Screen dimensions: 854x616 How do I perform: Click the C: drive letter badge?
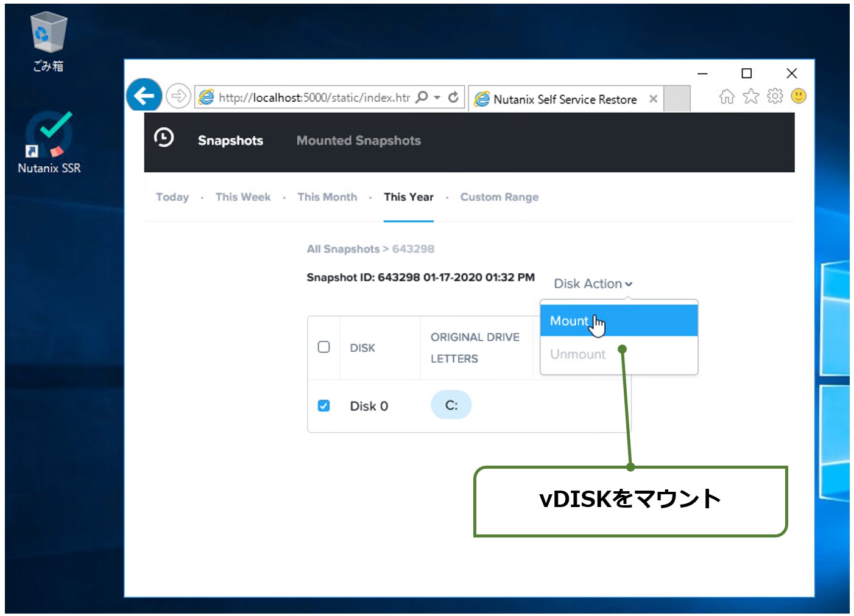(451, 405)
